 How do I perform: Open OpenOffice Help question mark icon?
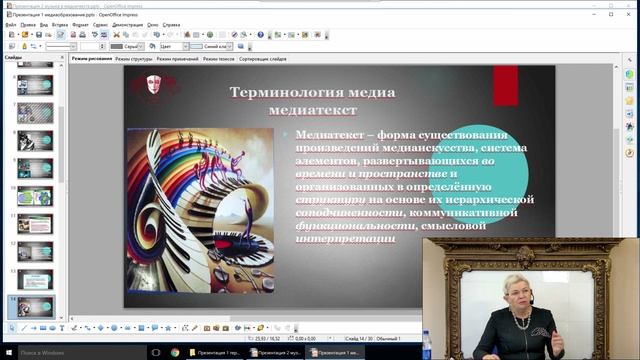[260, 35]
